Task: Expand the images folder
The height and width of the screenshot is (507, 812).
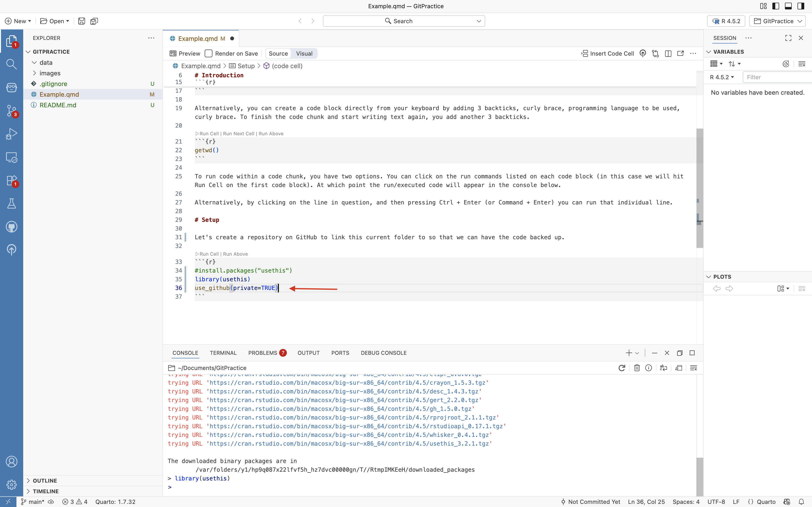Action: (50, 73)
